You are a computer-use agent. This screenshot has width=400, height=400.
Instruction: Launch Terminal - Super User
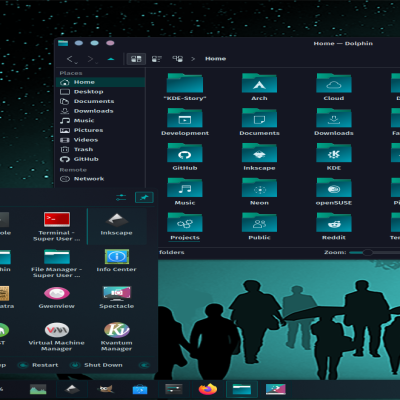point(57,227)
